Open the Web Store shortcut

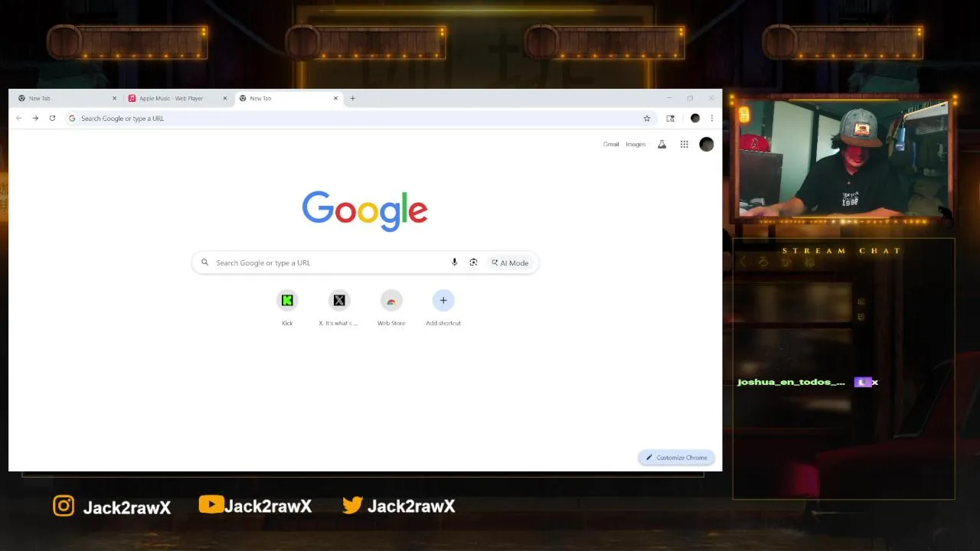pyautogui.click(x=391, y=307)
